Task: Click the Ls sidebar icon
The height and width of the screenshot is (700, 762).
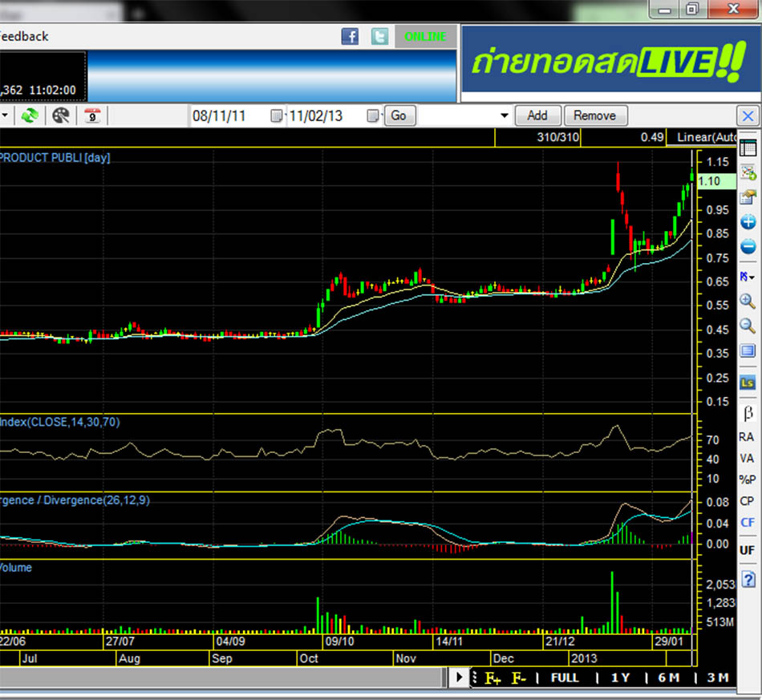Action: [x=748, y=382]
